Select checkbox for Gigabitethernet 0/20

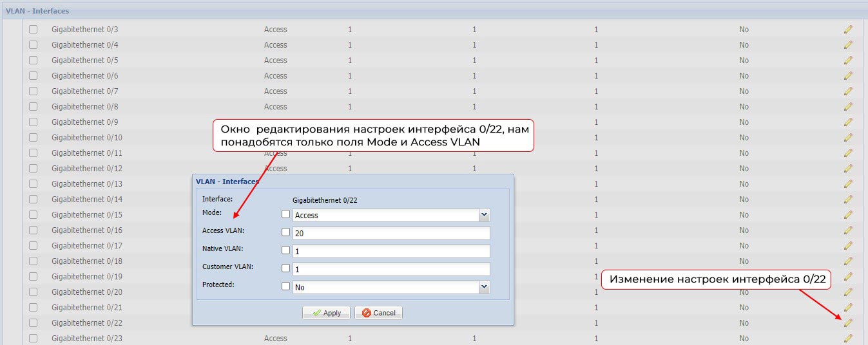pyautogui.click(x=34, y=292)
